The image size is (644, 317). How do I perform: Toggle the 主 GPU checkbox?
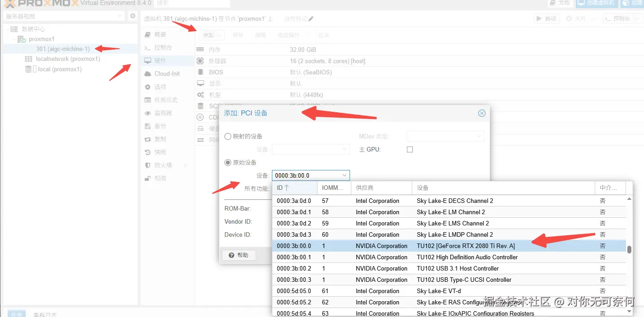(x=410, y=149)
